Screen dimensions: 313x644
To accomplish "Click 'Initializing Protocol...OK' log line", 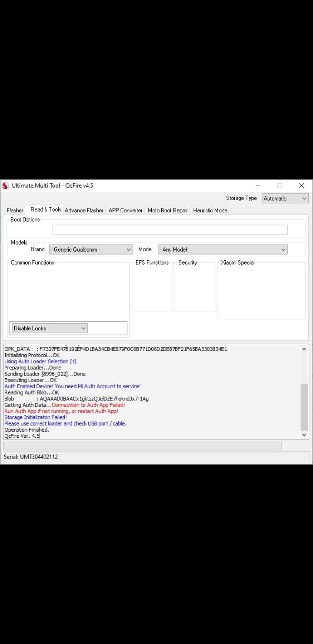I will 32,356.
